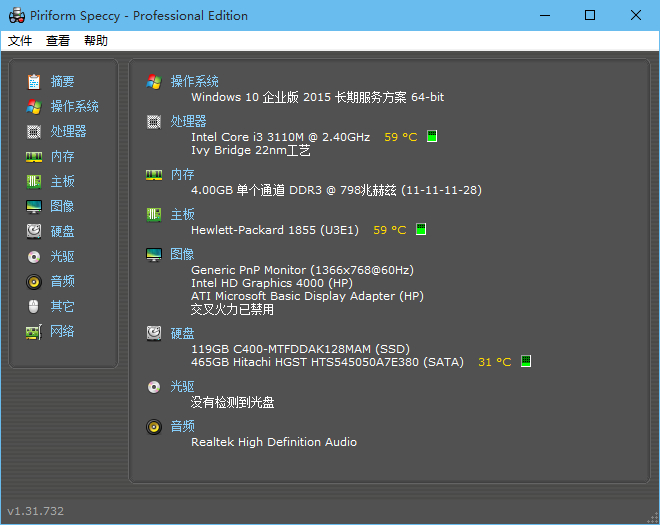
Task: Select the Operating System Windows flag sidebar icon
Action: pos(34,106)
